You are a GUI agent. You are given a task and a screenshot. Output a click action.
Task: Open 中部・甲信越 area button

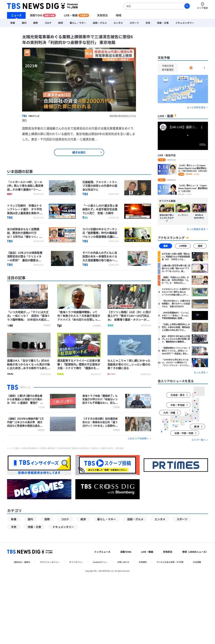178,405
